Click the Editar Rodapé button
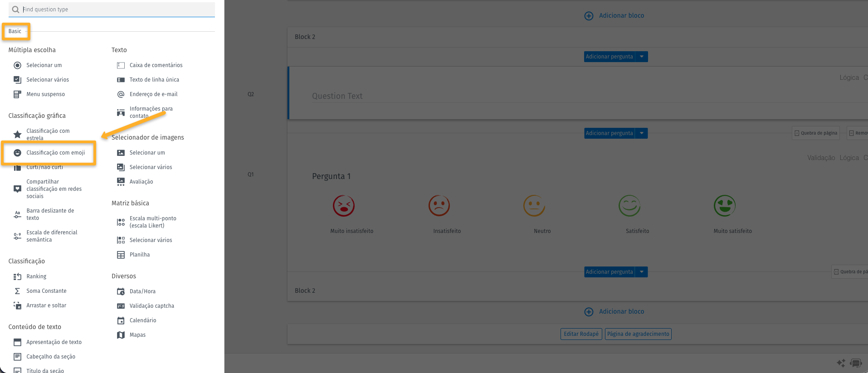Image resolution: width=868 pixels, height=373 pixels. tap(581, 334)
